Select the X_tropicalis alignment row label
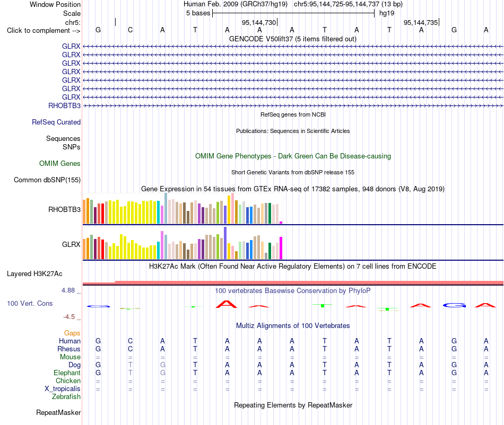The image size is (504, 425). pos(63,389)
